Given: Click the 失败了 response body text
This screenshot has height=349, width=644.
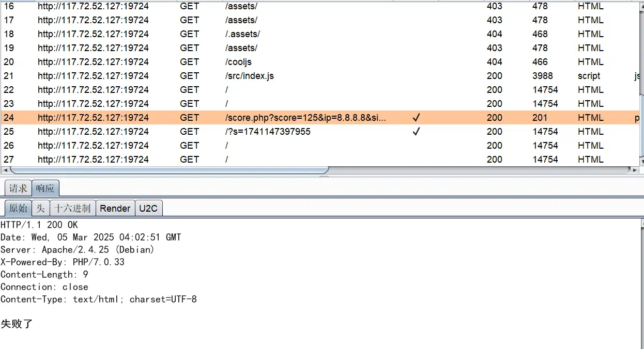Looking at the screenshot, I should 17,324.
